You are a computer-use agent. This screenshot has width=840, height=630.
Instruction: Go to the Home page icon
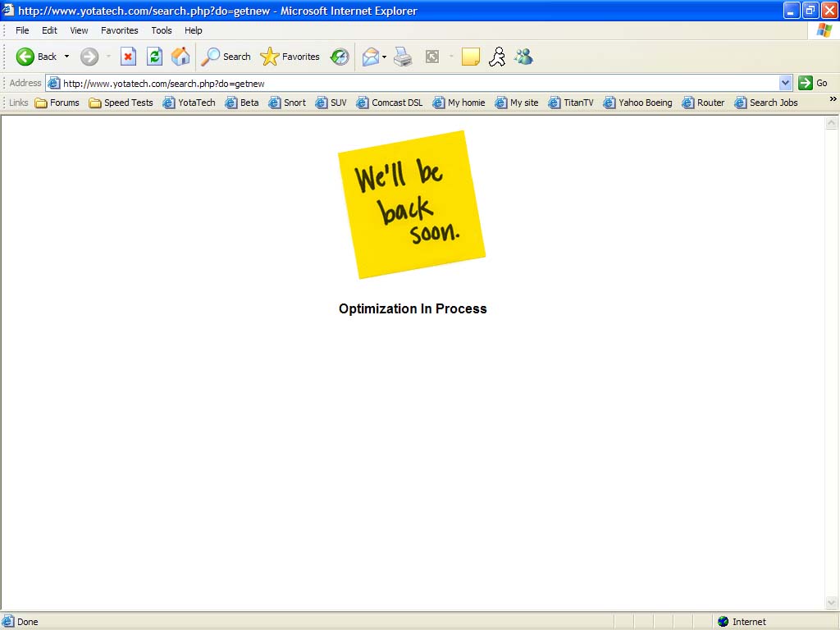(x=180, y=57)
